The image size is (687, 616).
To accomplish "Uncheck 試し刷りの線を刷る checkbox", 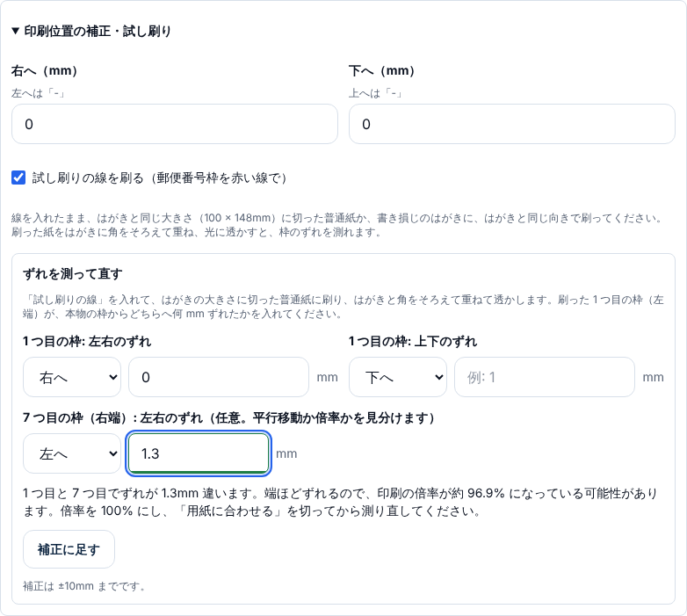I will (x=18, y=178).
